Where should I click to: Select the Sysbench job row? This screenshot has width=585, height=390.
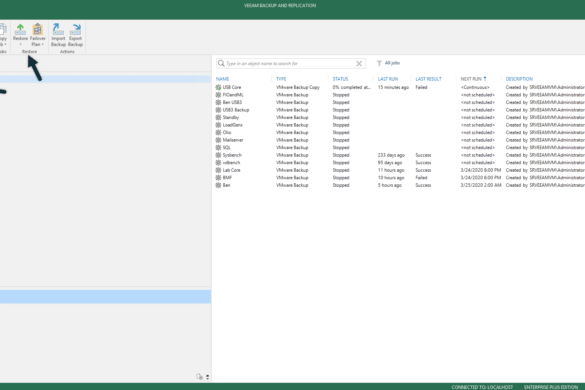click(400, 155)
